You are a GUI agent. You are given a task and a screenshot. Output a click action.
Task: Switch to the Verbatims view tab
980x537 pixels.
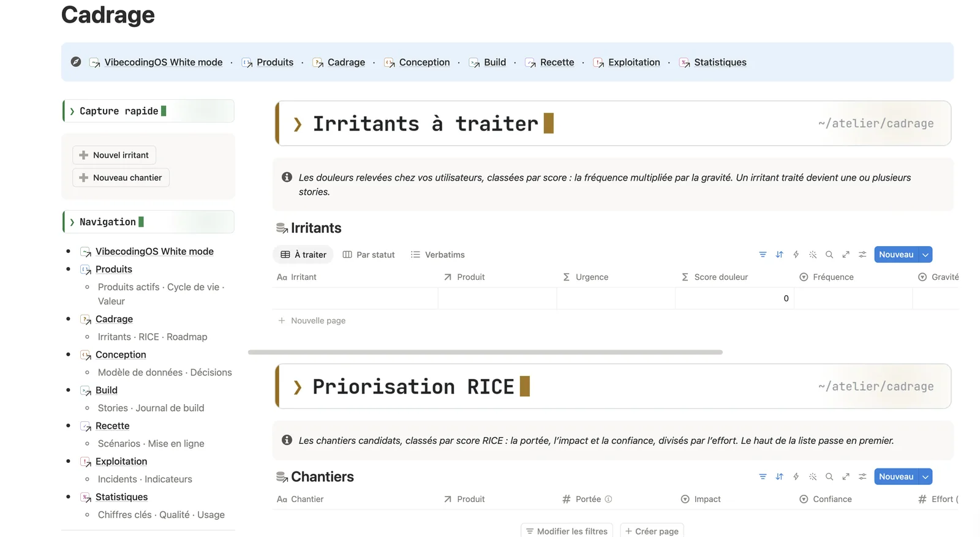(438, 255)
